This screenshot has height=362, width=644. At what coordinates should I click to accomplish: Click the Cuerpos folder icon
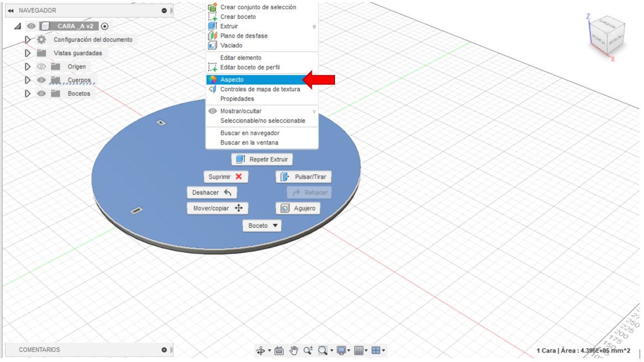point(55,80)
